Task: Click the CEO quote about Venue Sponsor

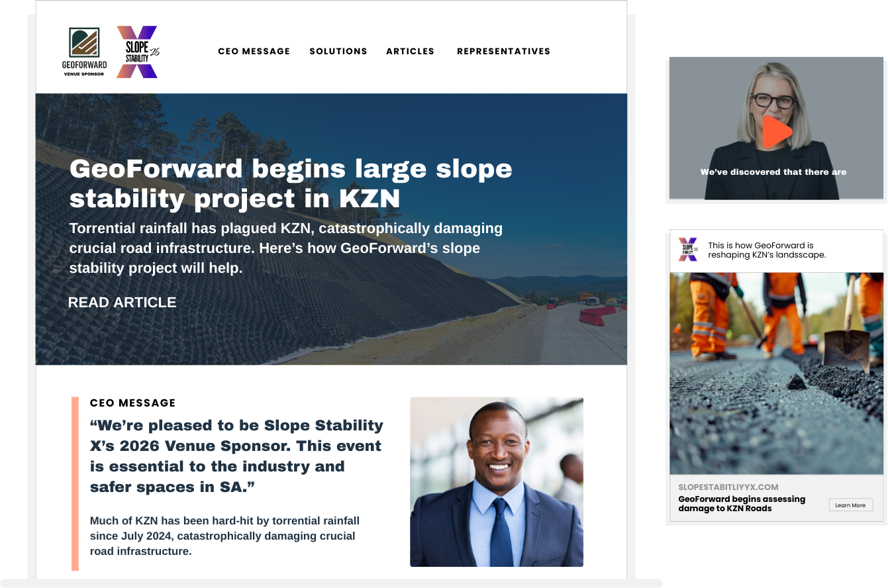Action: coord(236,456)
